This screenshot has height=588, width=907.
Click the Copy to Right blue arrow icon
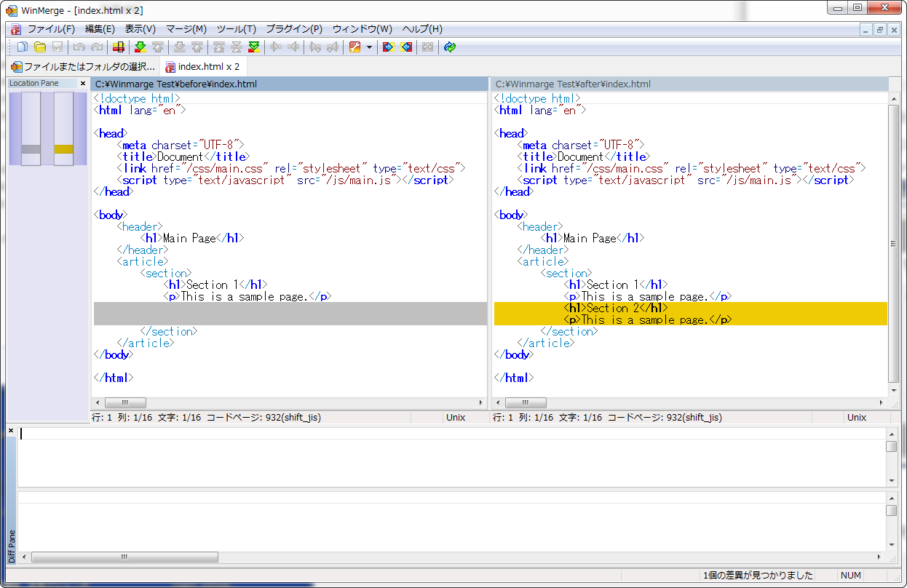(x=387, y=47)
